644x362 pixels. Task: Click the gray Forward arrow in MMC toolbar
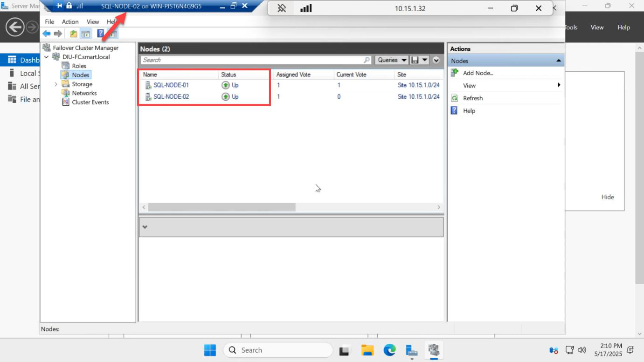[58, 34]
